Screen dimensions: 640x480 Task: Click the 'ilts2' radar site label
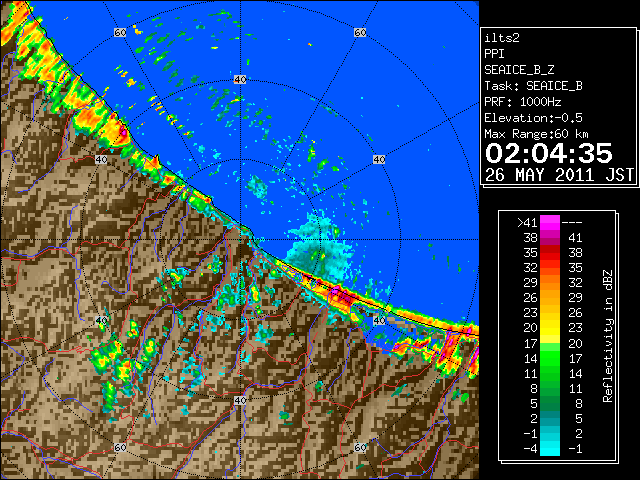(502, 38)
